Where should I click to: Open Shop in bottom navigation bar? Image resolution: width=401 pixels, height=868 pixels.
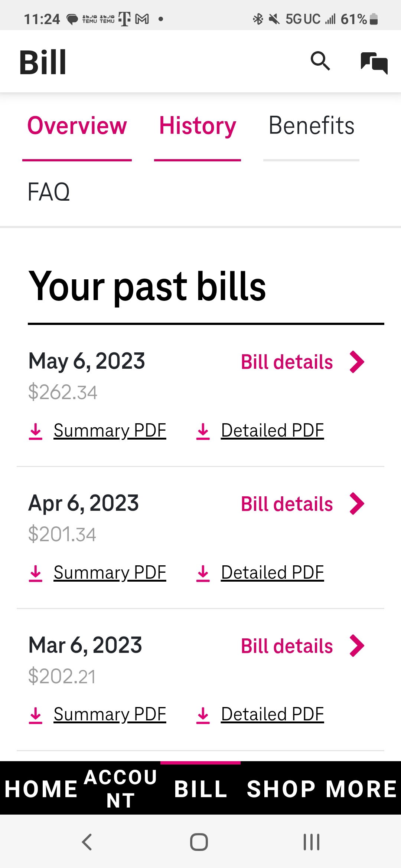point(281,788)
